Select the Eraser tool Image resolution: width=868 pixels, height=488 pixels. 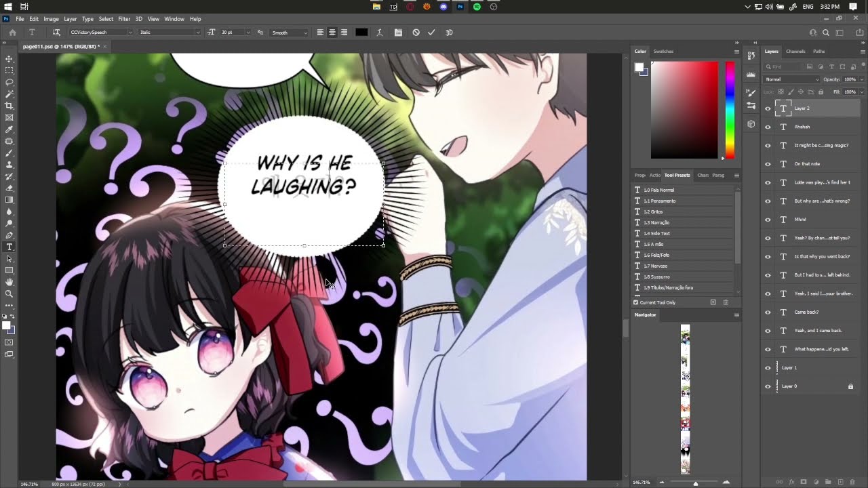click(x=9, y=188)
